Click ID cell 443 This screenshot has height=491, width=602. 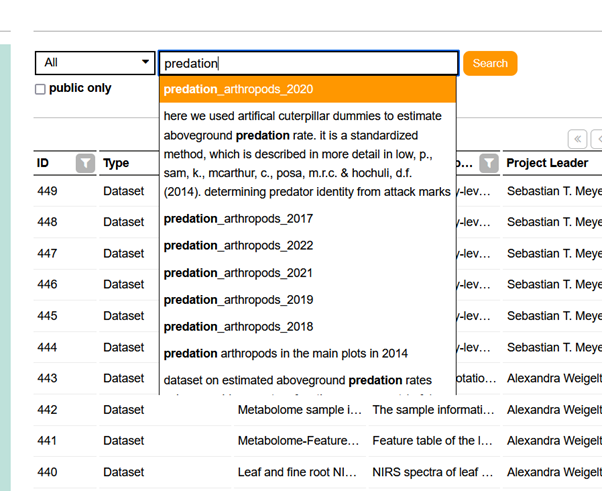point(47,379)
